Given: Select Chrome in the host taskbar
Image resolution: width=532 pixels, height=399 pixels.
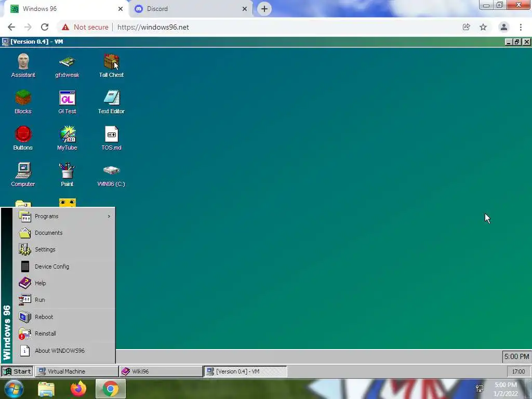Looking at the screenshot, I should [x=111, y=389].
